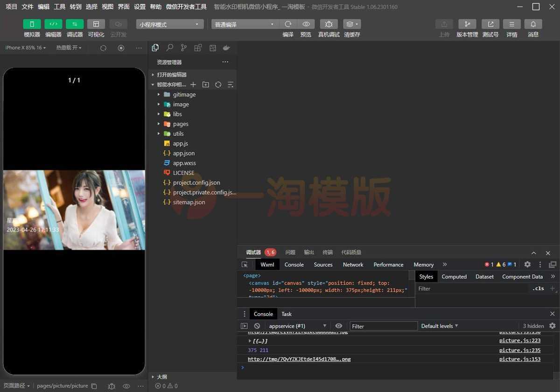This screenshot has width=560, height=392.
Task: Click the watermarked photo in simulator
Action: click(74, 210)
